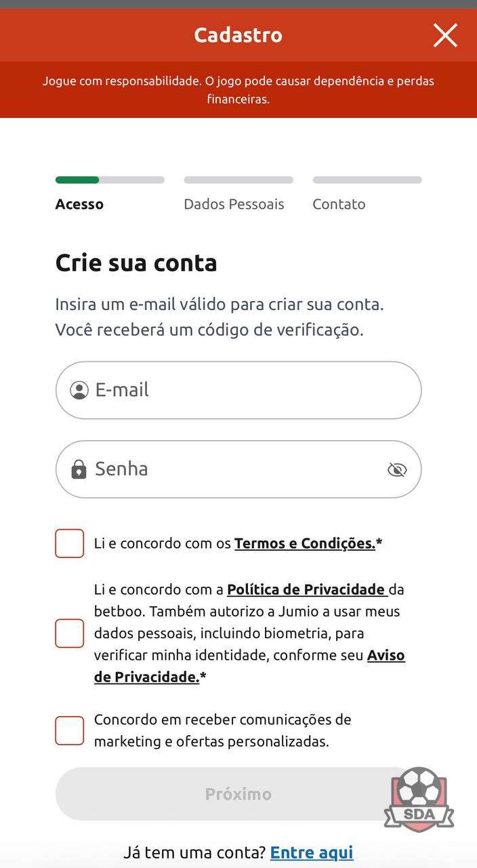Check the Política de Privacidade consent box

(70, 633)
